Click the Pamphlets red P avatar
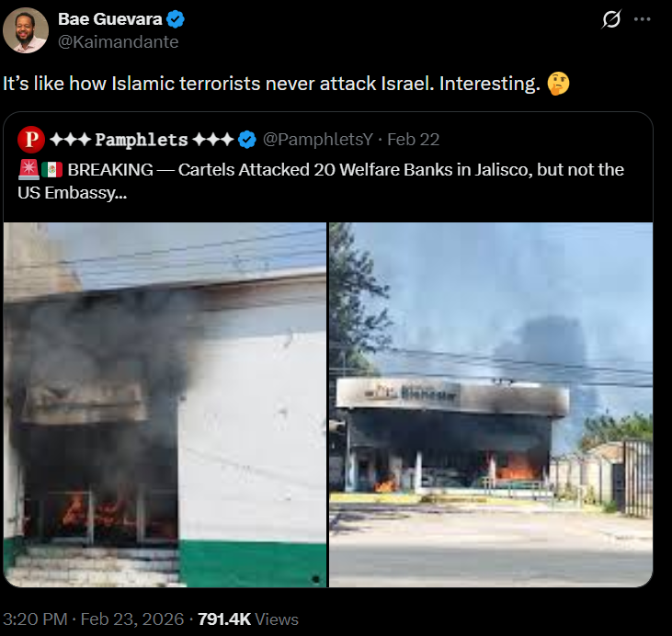The height and width of the screenshot is (636, 672). coord(31,140)
